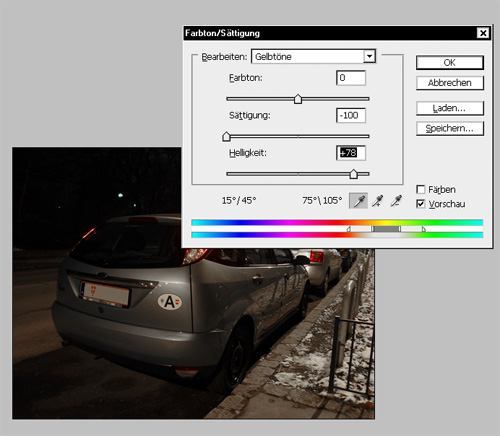Select the subtract-from-sample eyedropper
The width and height of the screenshot is (500, 436).
coord(396,201)
